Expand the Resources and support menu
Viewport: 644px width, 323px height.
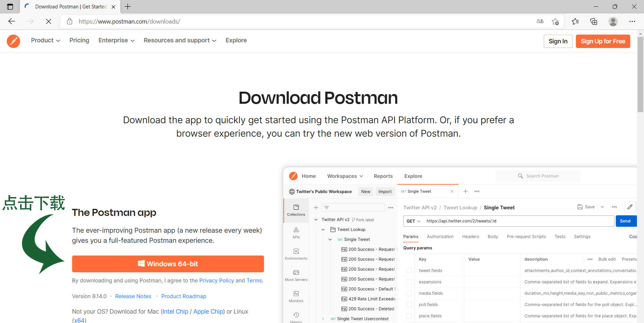(180, 40)
